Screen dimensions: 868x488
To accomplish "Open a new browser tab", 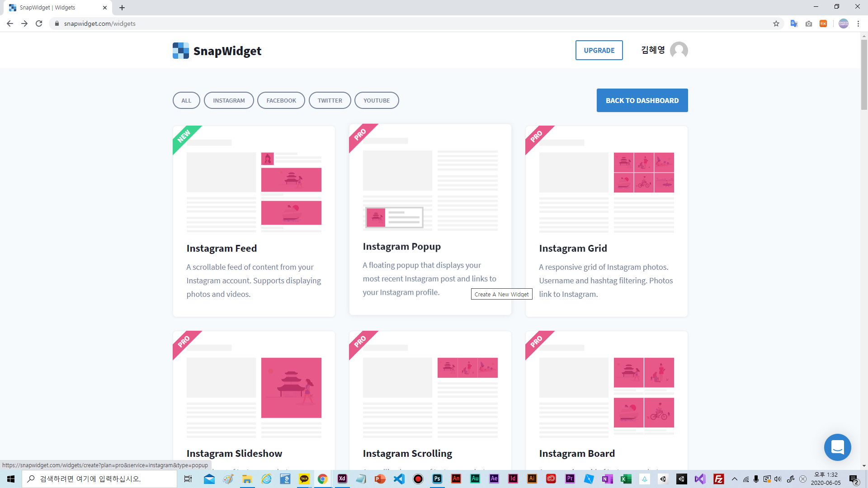I will click(122, 8).
